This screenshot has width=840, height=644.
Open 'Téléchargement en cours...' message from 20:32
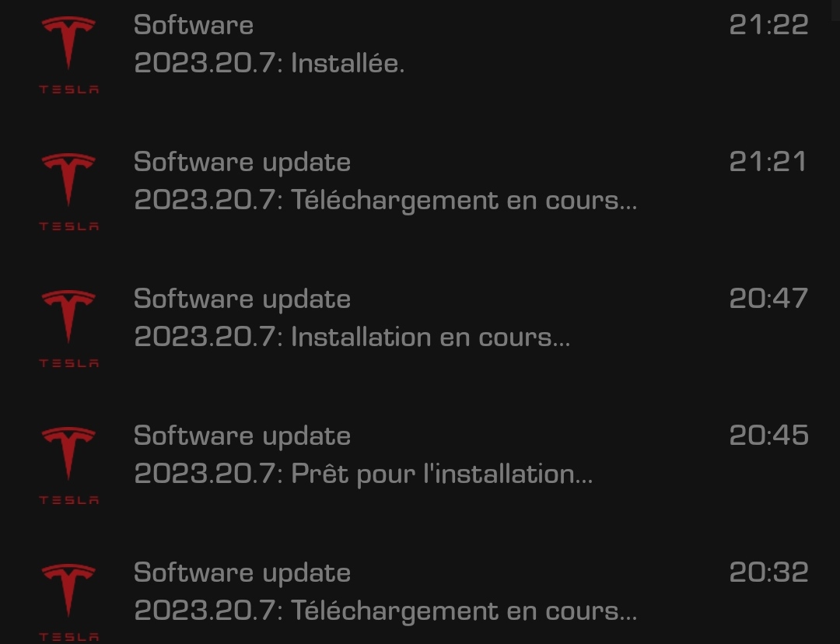point(385,611)
